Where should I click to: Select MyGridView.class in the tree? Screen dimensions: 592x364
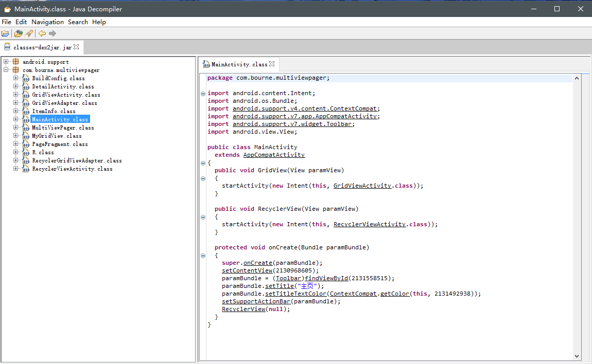click(57, 136)
